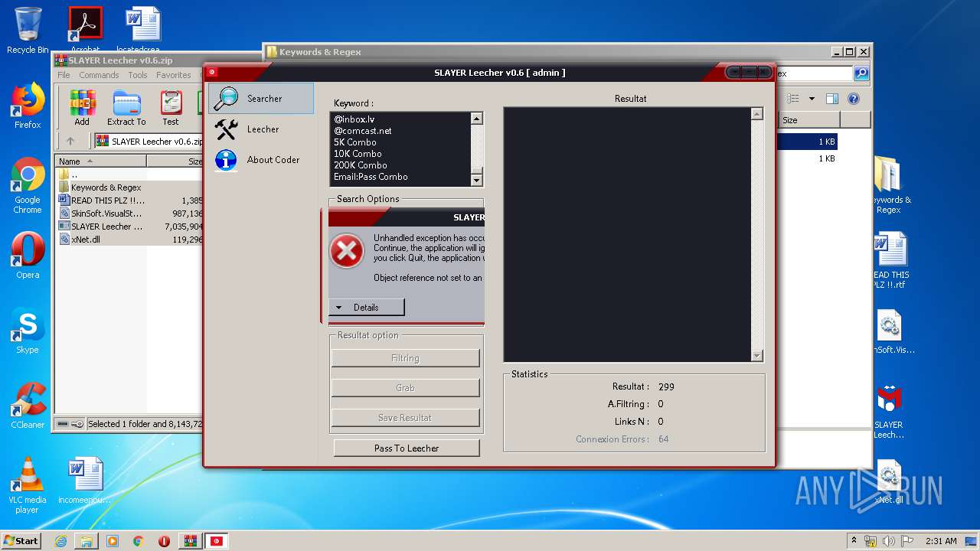This screenshot has width=980, height=551.
Task: Open CCleaner desktop icon
Action: (28, 406)
